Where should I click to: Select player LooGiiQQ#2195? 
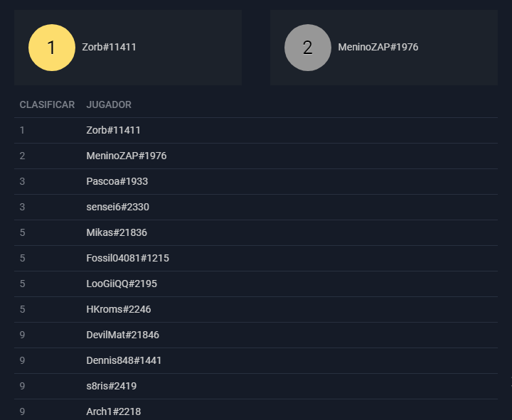[x=122, y=284]
